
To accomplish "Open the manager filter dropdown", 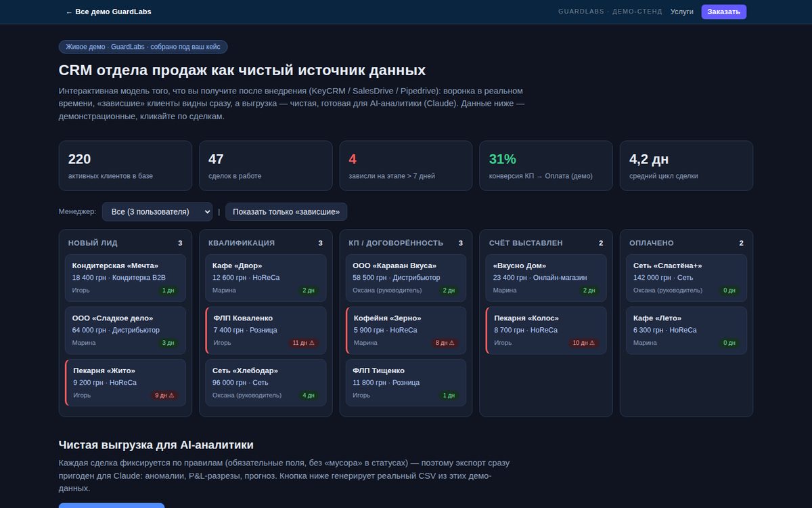I will point(157,212).
